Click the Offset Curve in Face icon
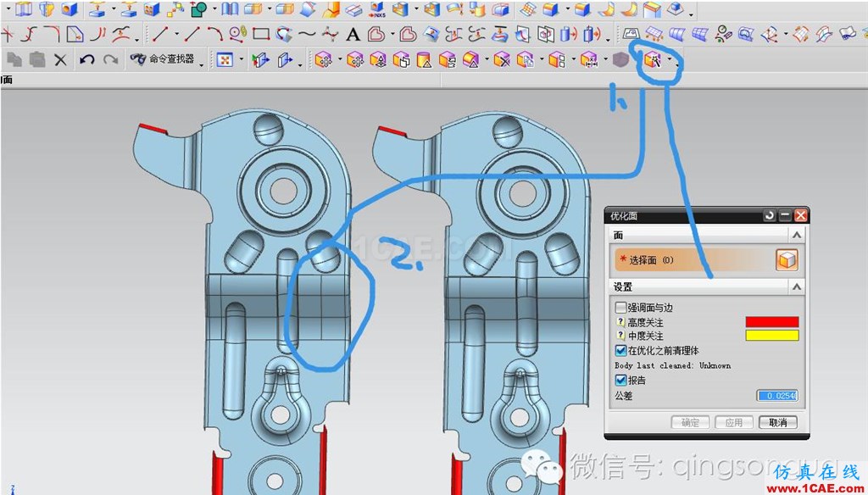 (431, 35)
